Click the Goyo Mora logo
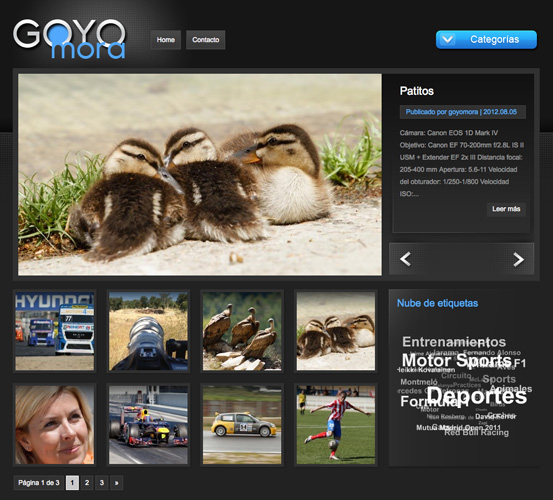This screenshot has height=500, width=553. point(69,39)
